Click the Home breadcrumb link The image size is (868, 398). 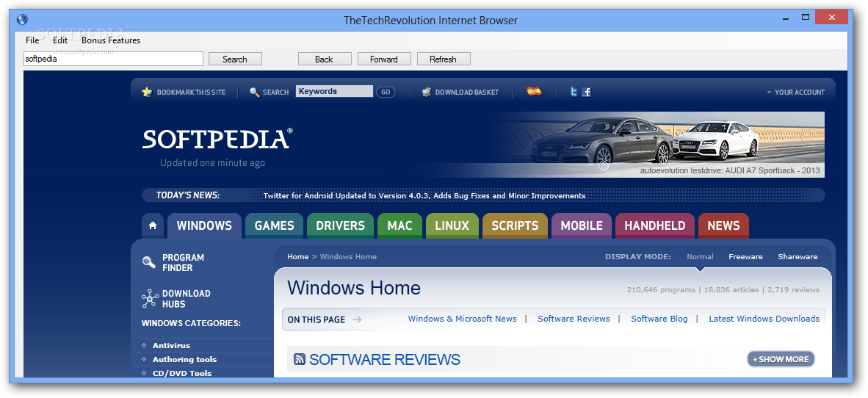click(298, 257)
